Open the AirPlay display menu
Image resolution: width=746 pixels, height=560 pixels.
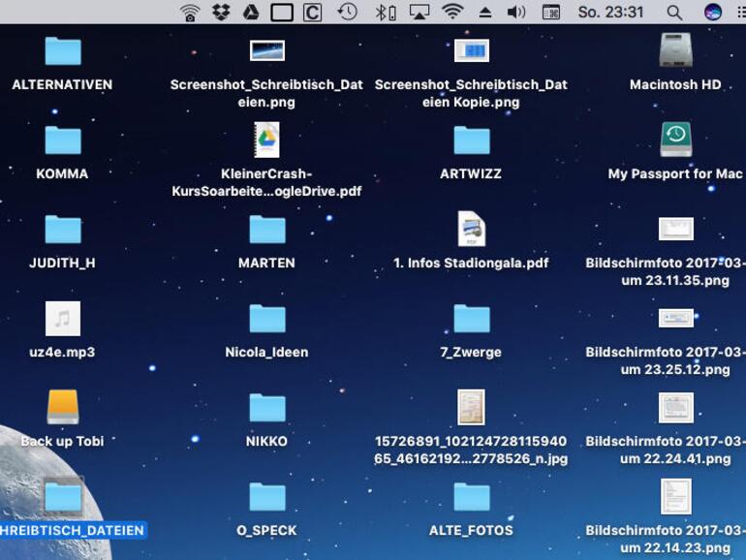pos(419,13)
